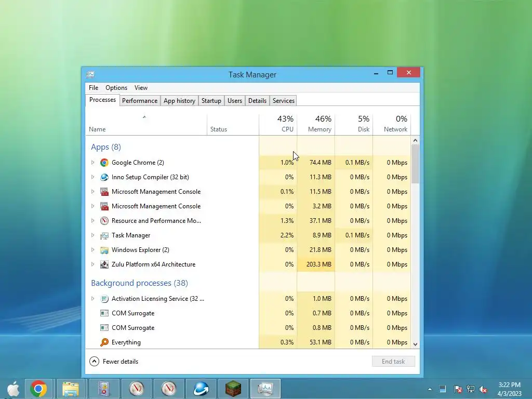The width and height of the screenshot is (532, 399).
Task: Click the icon of Microsoft Management Console using 11.5 MB
Action: pyautogui.click(x=104, y=192)
